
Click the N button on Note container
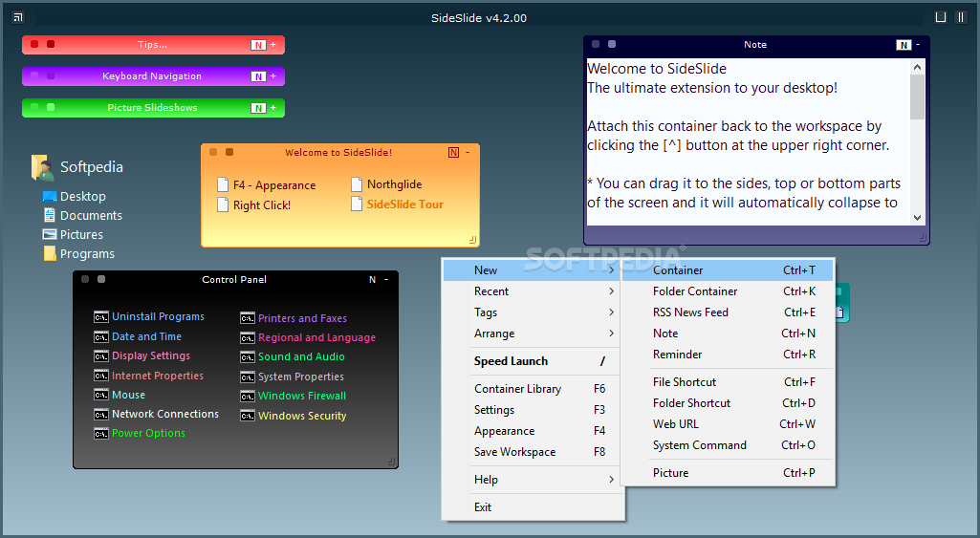click(904, 45)
